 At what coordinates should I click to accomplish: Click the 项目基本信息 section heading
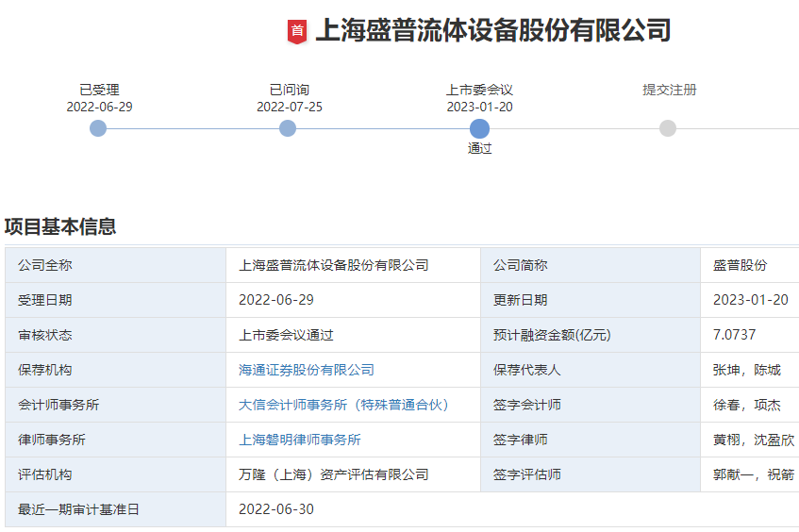pyautogui.click(x=60, y=226)
